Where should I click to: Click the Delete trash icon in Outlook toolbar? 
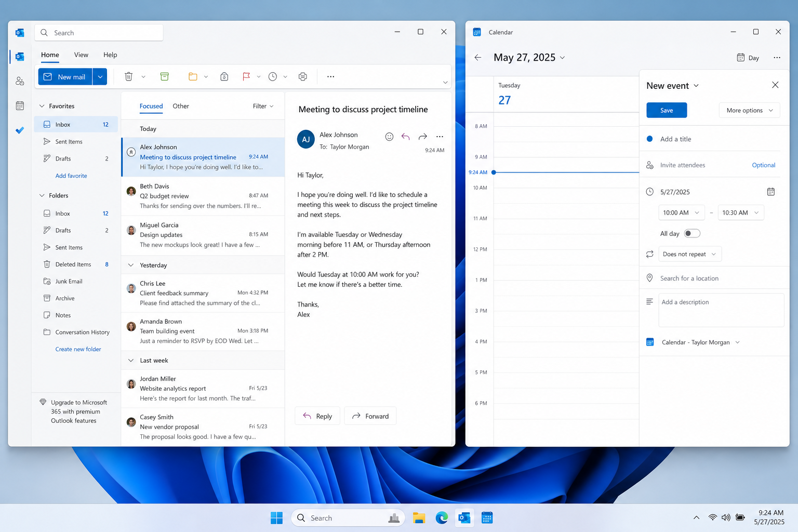pyautogui.click(x=128, y=77)
